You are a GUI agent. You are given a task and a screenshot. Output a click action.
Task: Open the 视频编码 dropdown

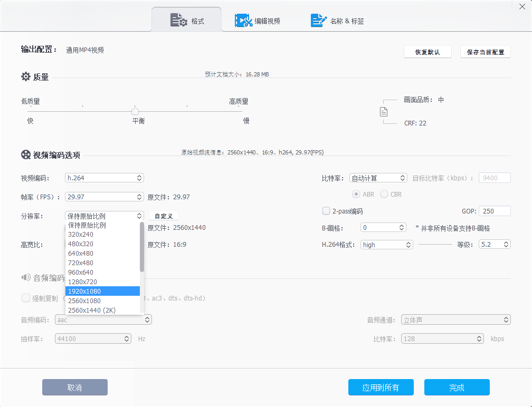104,178
